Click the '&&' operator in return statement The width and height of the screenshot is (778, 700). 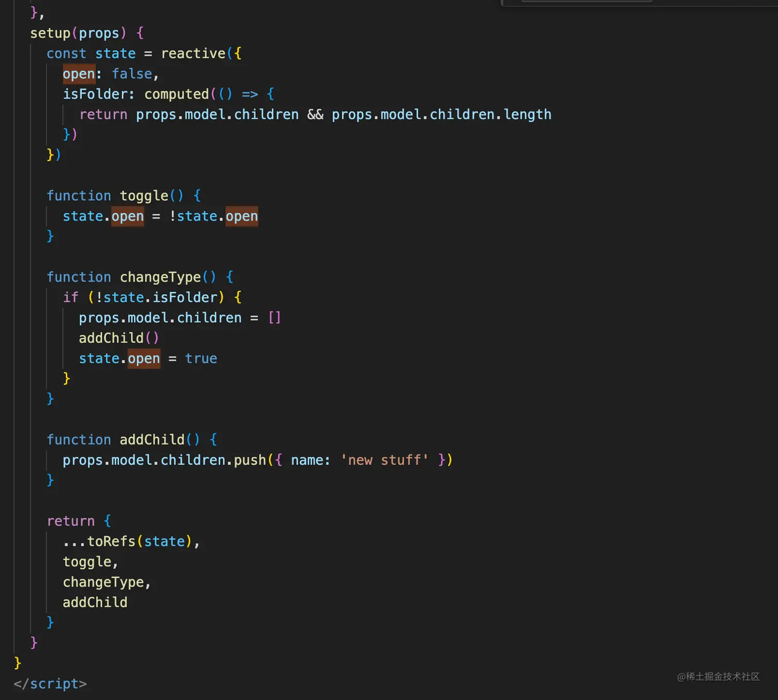315,115
